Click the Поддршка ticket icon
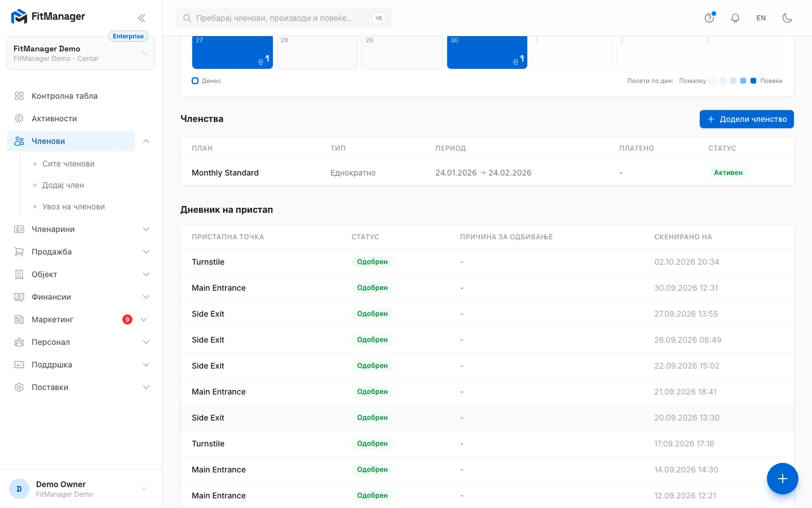 pyautogui.click(x=19, y=365)
